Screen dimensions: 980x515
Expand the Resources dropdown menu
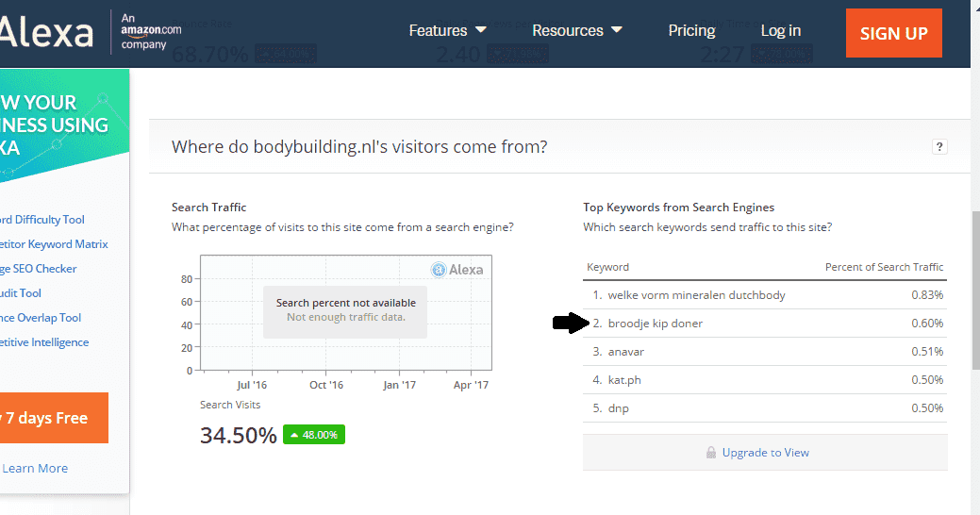coord(576,30)
